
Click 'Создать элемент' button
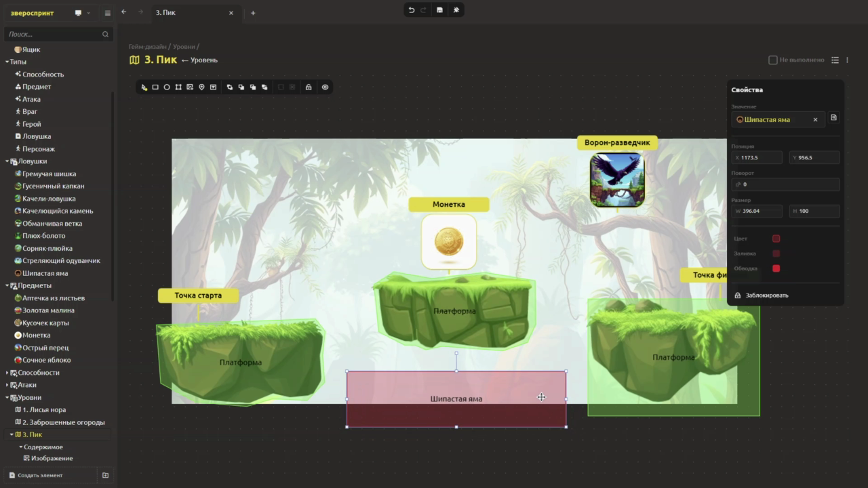click(x=39, y=475)
